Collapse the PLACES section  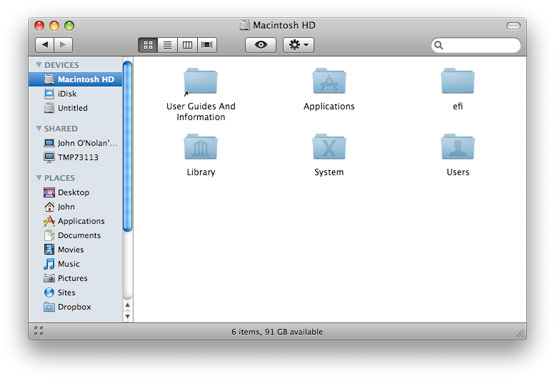coord(39,177)
